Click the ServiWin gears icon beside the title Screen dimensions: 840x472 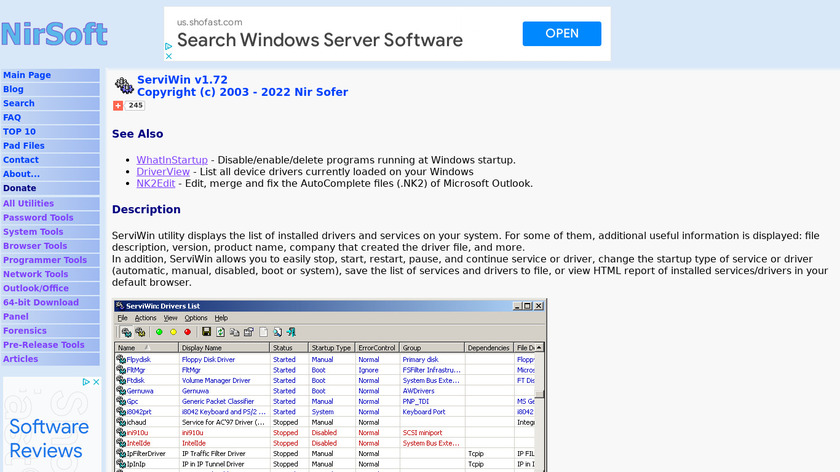point(123,85)
